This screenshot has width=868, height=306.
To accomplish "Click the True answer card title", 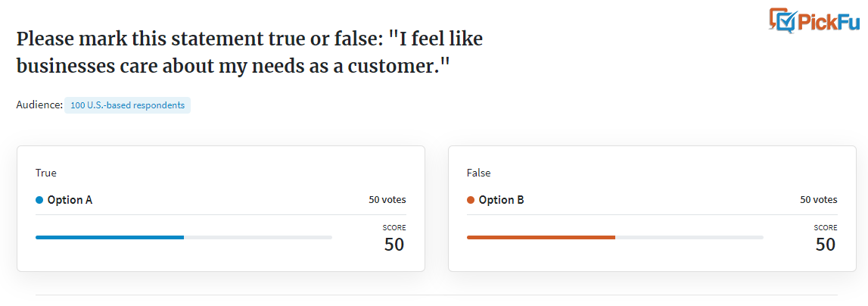I will coord(46,173).
